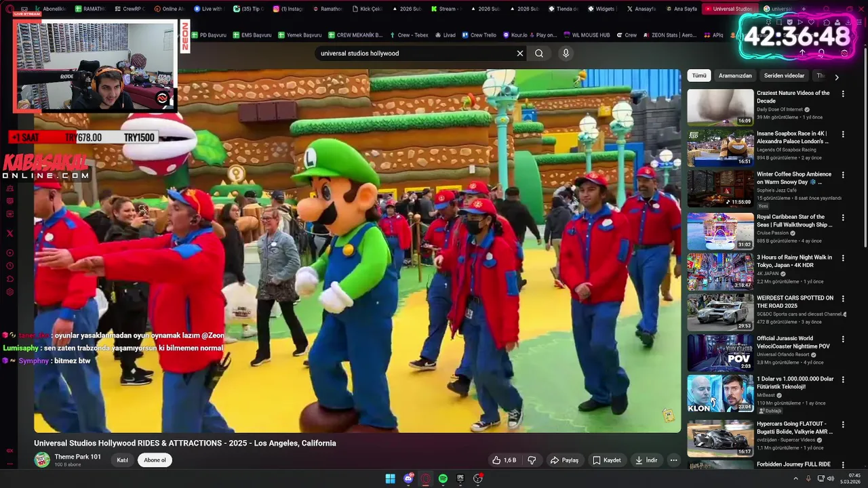Image resolution: width=868 pixels, height=488 pixels.
Task: Click the İndir download button
Action: 646,460
